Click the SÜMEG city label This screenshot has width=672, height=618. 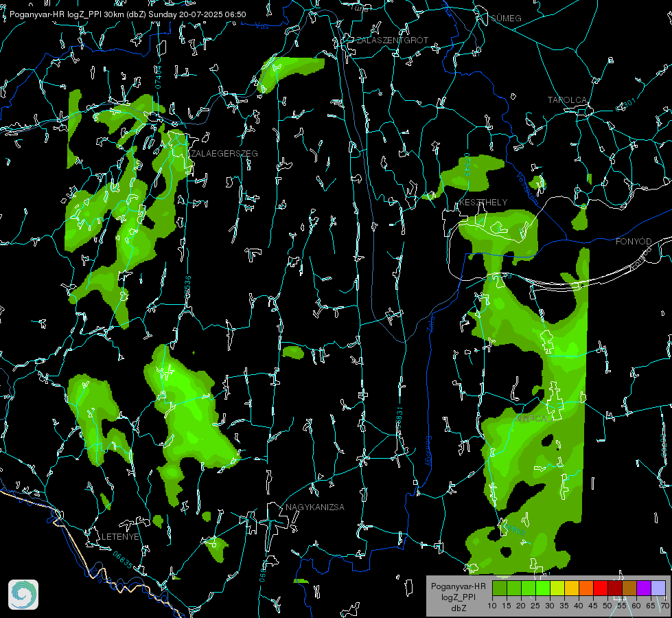(x=506, y=18)
